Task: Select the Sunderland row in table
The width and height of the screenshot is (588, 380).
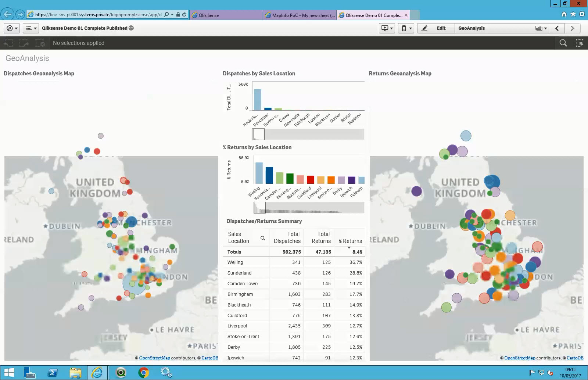Action: point(294,273)
